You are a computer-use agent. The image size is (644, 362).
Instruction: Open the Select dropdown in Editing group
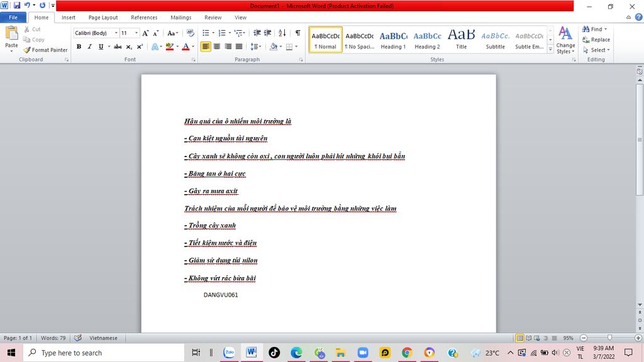coord(597,50)
